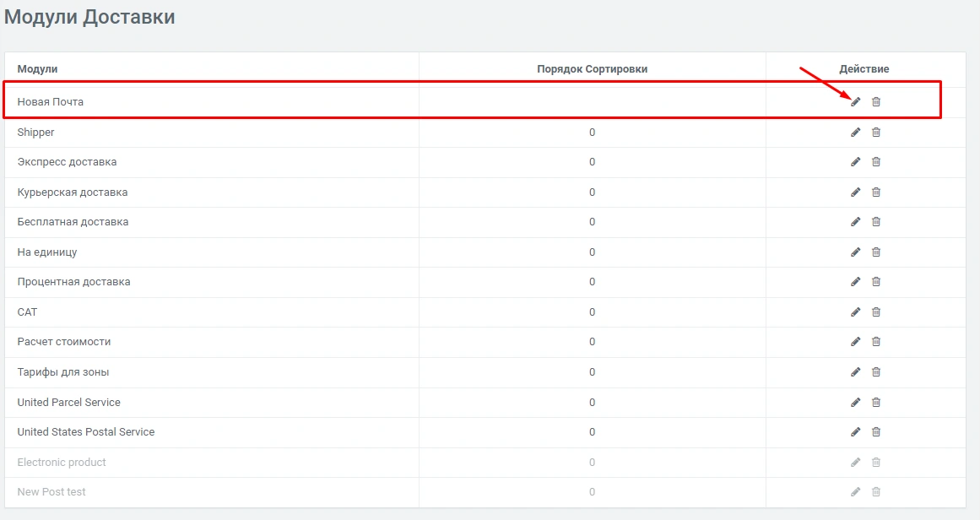Delete the Курьерская доставка module
The width and height of the screenshot is (980, 520).
tap(875, 192)
